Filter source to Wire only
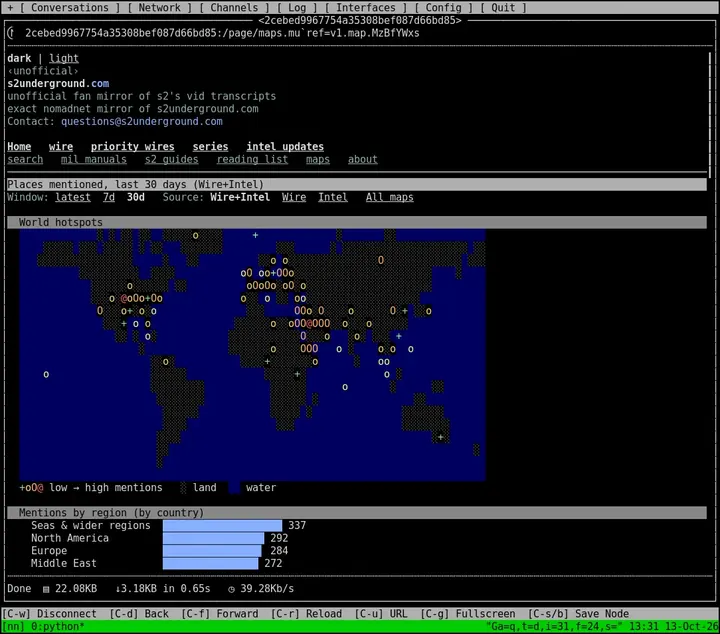 294,197
